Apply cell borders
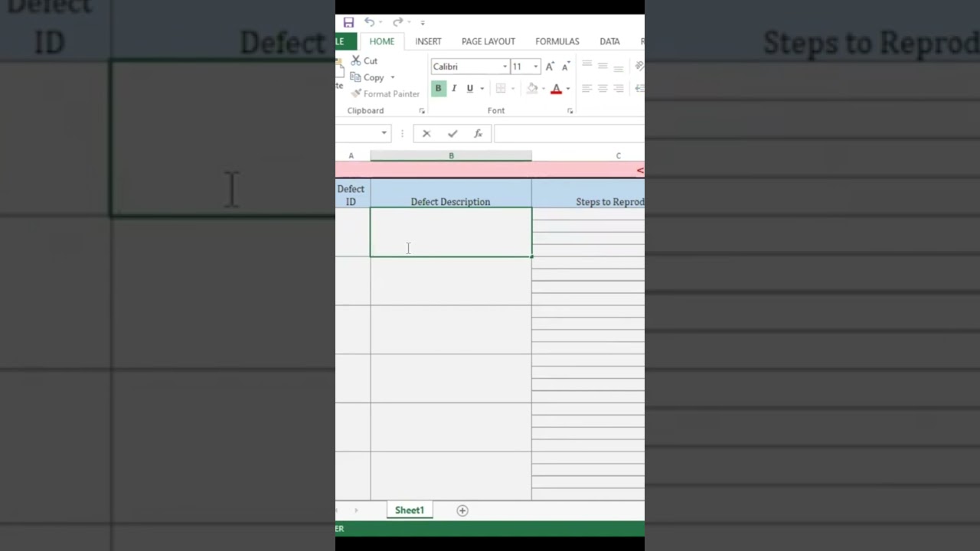The image size is (980, 551). (x=501, y=88)
